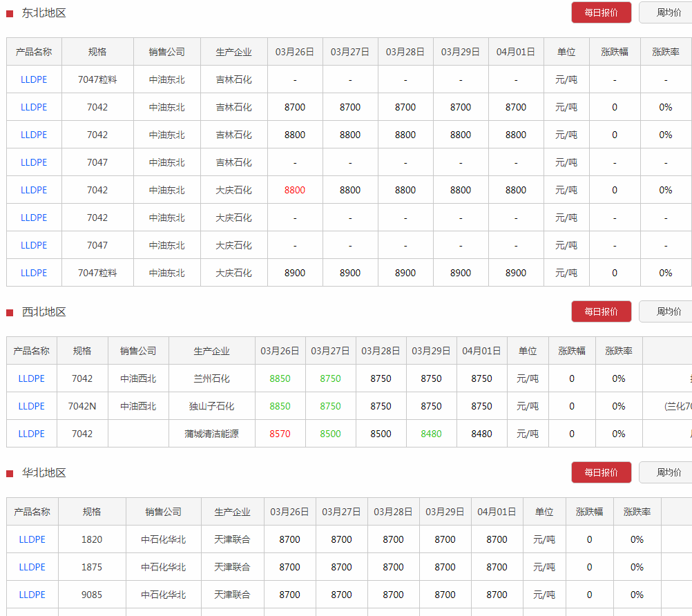
Task: Click red 8800 price in 大庆石化 row
Action: point(295,190)
